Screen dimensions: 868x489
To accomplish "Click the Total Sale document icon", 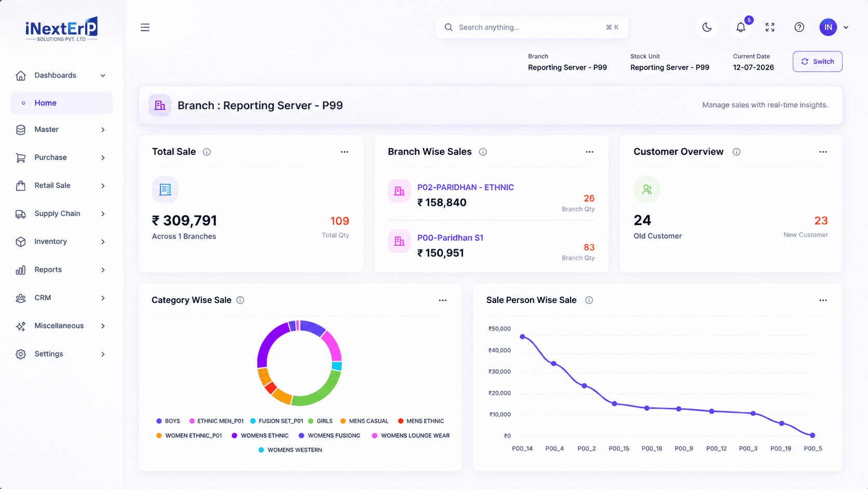I will click(x=165, y=190).
